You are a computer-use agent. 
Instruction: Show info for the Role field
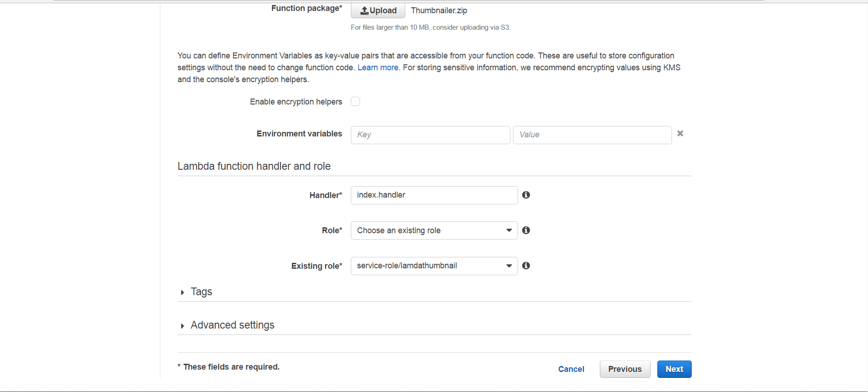click(x=526, y=230)
